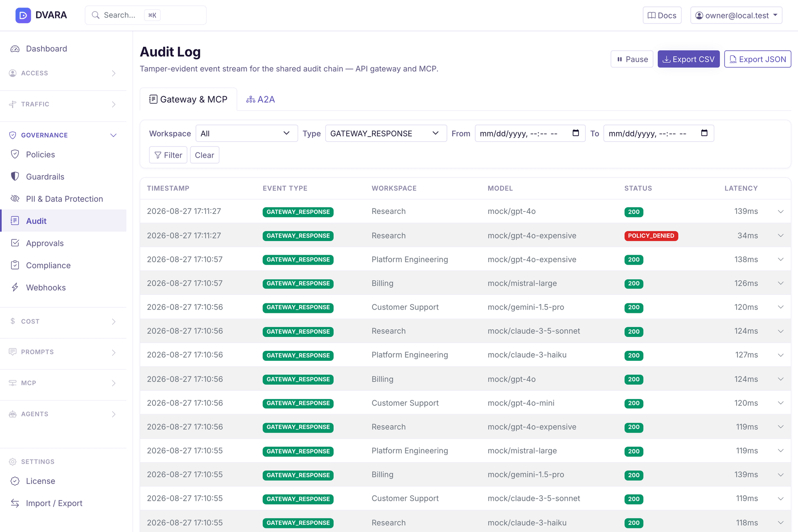Click the POLICY_DENIED status badge

click(651, 236)
